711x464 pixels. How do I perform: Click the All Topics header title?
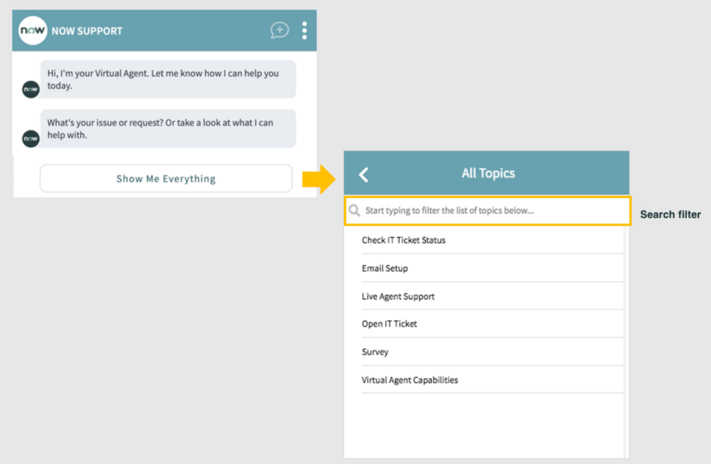(488, 173)
